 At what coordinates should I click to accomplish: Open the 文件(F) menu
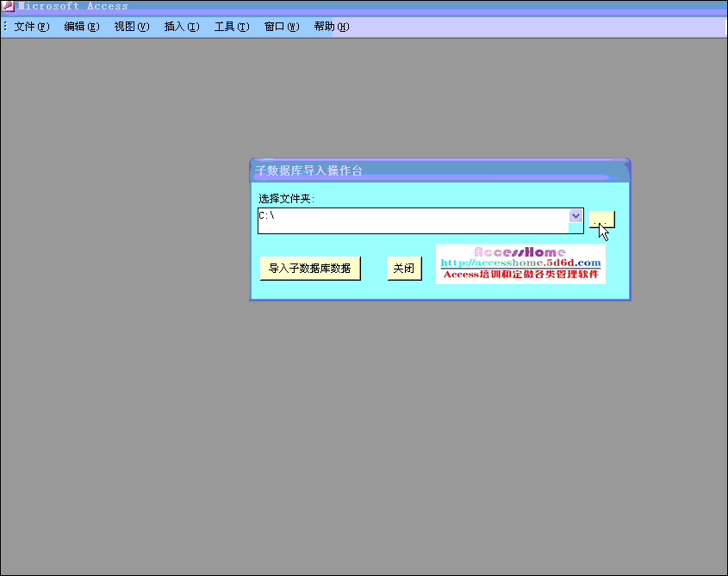[x=32, y=27]
